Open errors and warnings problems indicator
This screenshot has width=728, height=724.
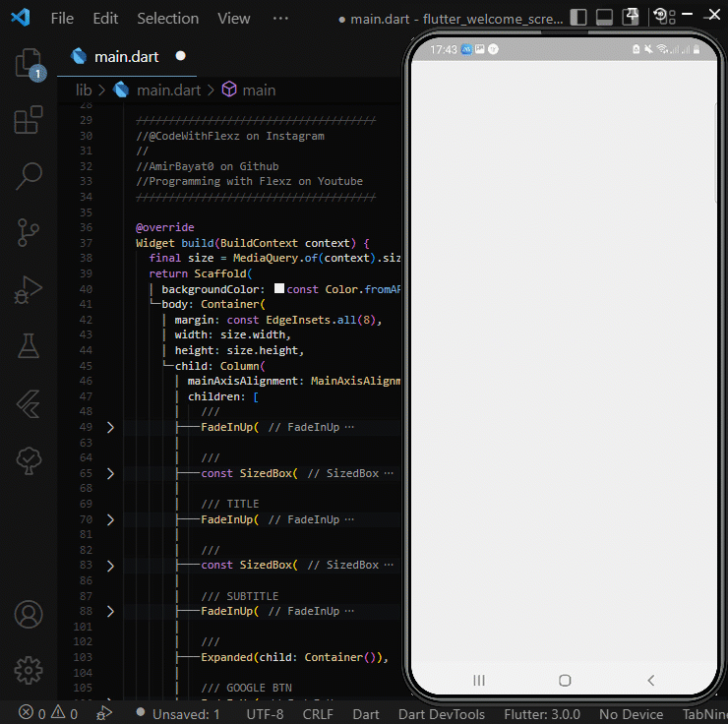[48, 713]
